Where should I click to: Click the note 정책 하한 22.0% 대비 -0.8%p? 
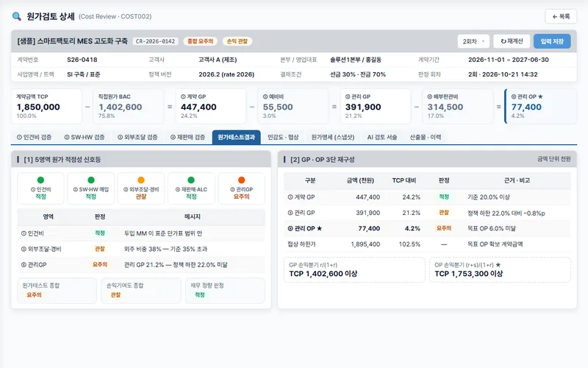pos(506,213)
